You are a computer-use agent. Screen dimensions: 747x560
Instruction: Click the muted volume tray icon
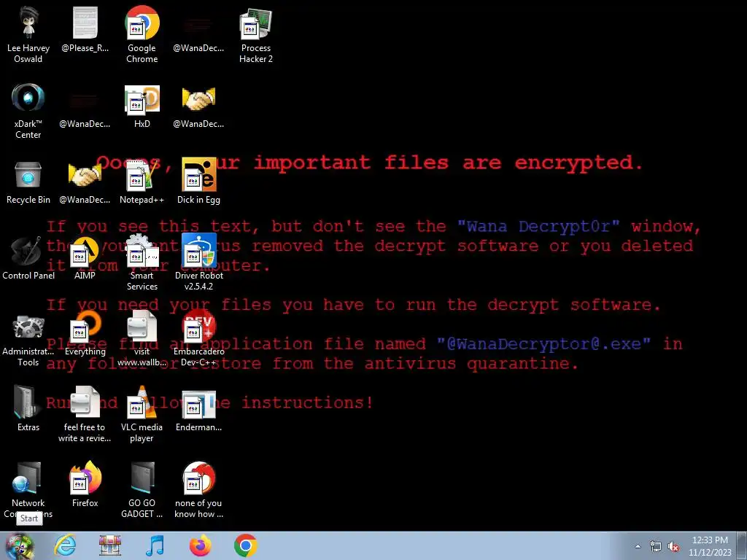[x=673, y=546]
